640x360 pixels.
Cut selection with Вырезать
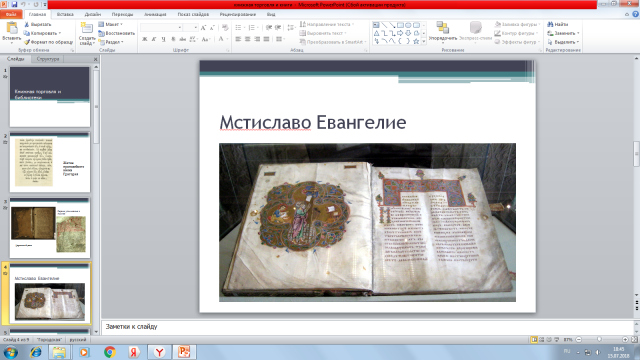38,24
